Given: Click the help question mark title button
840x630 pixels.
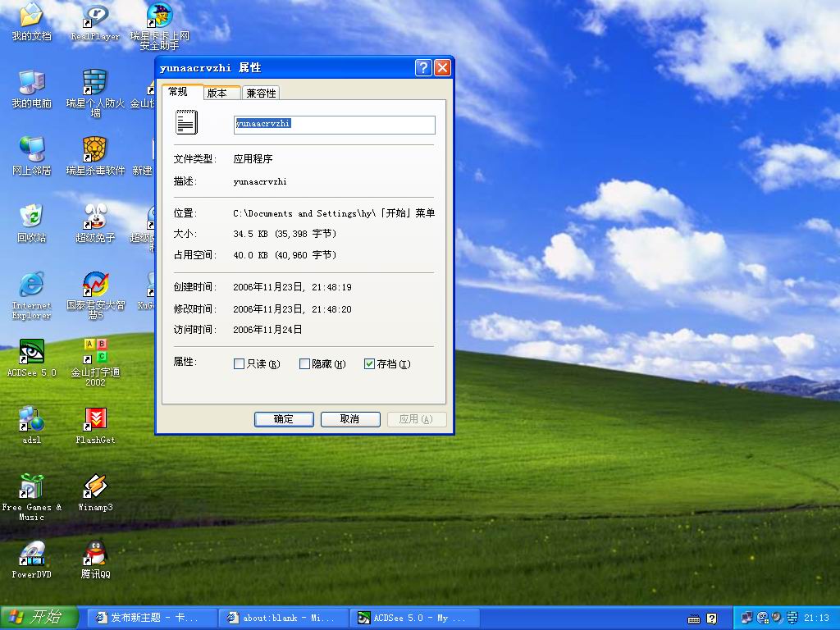Looking at the screenshot, I should tap(423, 68).
